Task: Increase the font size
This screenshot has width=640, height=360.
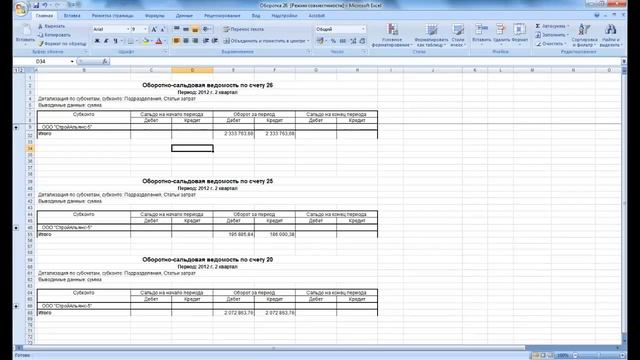Action: pyautogui.click(x=154, y=29)
